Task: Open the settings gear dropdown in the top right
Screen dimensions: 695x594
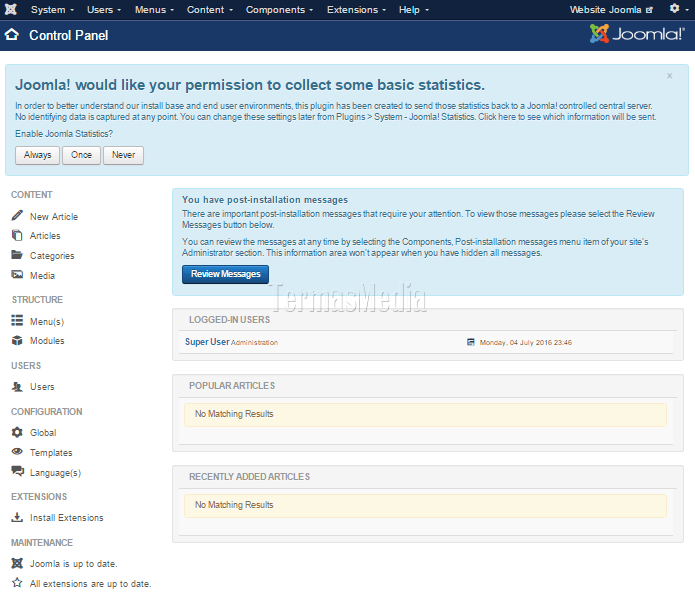Action: pos(679,8)
